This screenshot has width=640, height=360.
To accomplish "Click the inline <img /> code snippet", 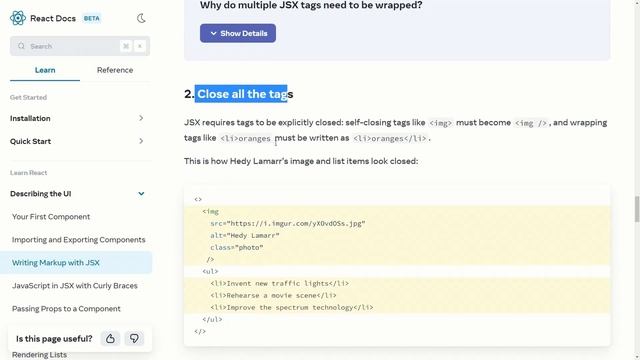I will tap(531, 123).
